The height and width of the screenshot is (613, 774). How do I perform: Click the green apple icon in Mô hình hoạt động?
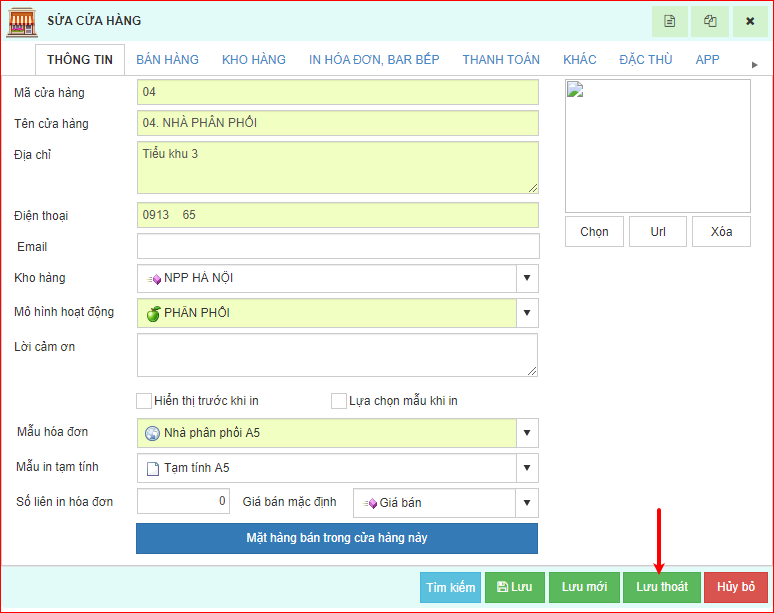point(153,313)
